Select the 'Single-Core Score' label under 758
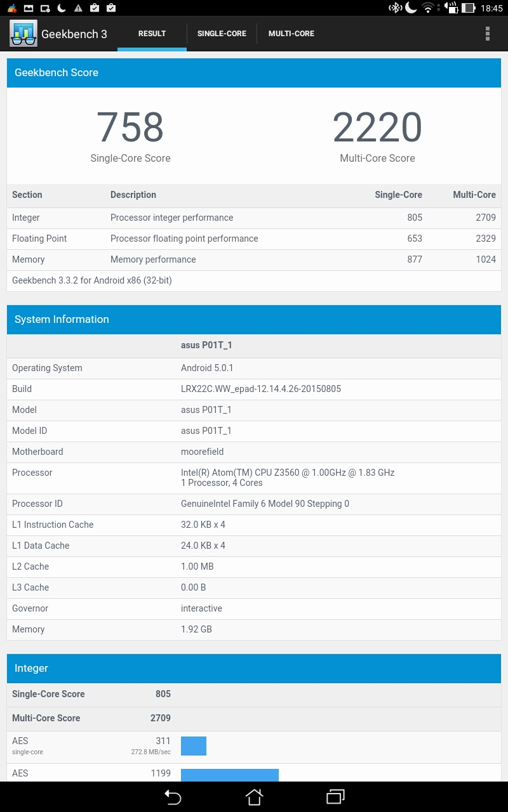This screenshot has width=508, height=812. [130, 159]
